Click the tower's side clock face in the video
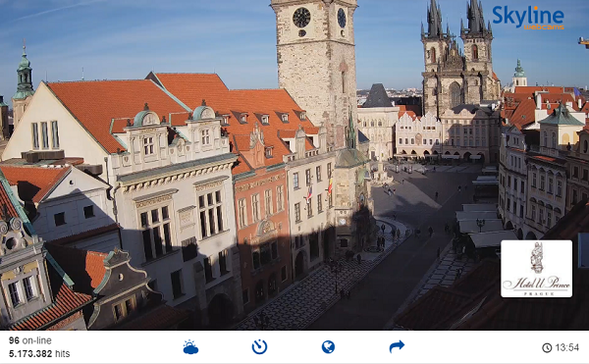589x364 pixels. click(342, 18)
